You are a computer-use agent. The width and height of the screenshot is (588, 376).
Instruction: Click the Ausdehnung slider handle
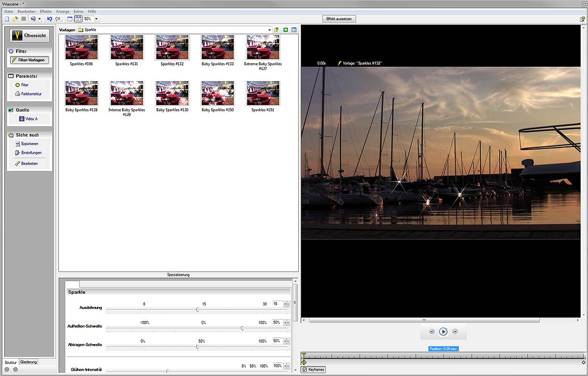[197, 309]
